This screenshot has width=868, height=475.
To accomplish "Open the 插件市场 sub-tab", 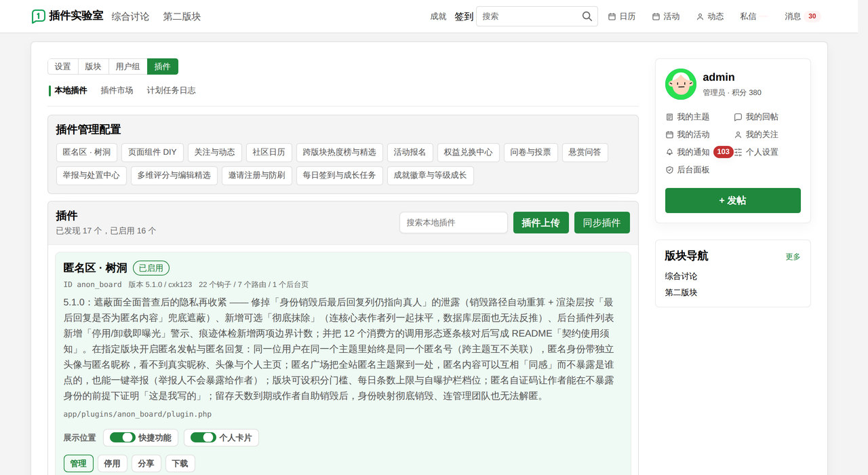I will tap(117, 90).
